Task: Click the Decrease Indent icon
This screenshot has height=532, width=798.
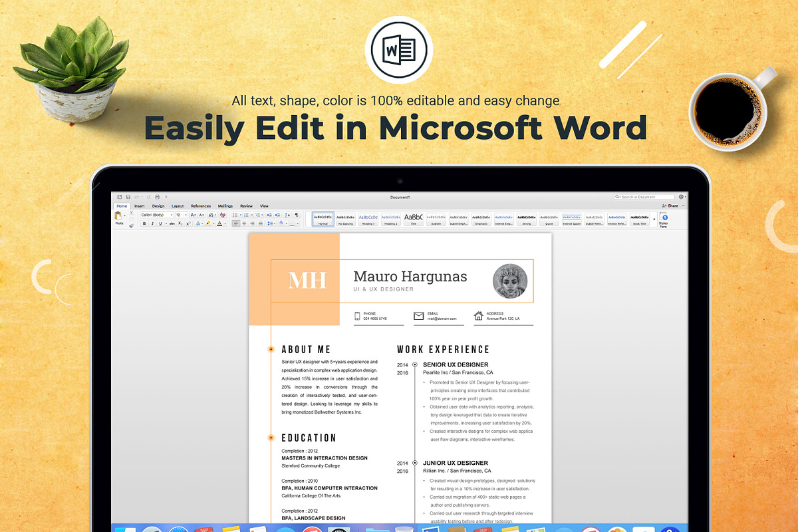Action: pos(269,215)
